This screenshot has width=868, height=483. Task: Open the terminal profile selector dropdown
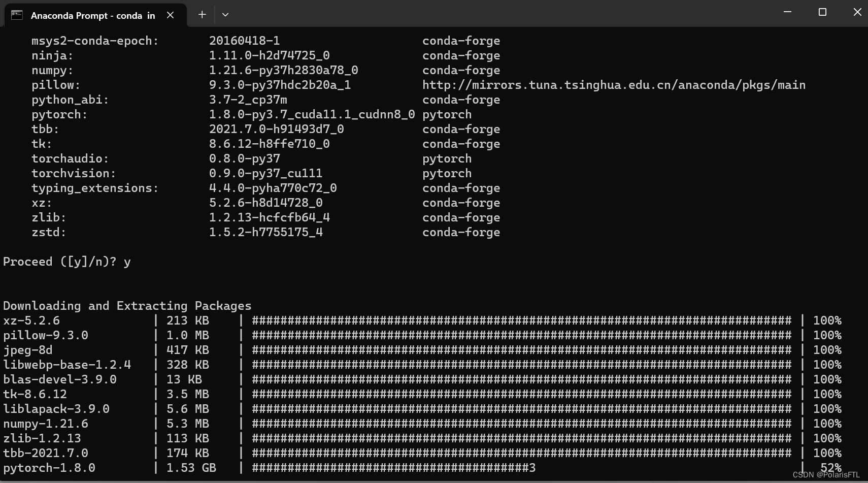pos(225,15)
